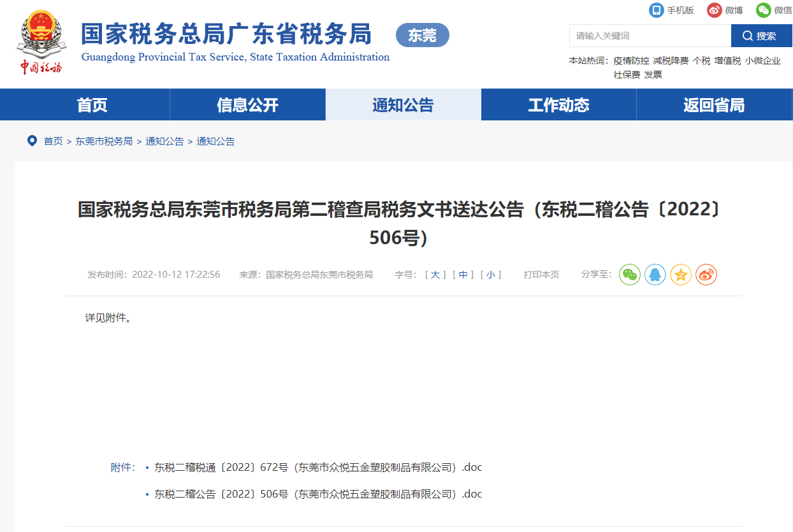The image size is (793, 532).
Task: Open the 首页 navigation tab
Action: click(x=92, y=105)
